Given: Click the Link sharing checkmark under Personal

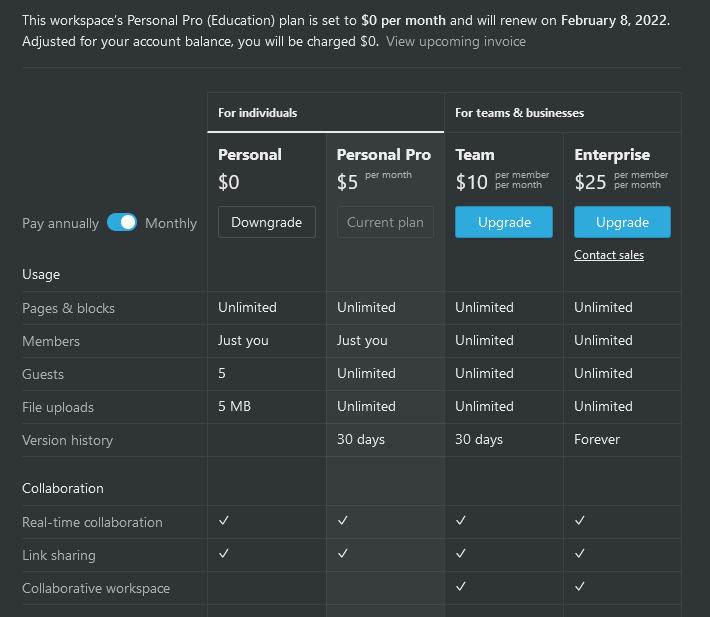Looking at the screenshot, I should click(224, 554).
